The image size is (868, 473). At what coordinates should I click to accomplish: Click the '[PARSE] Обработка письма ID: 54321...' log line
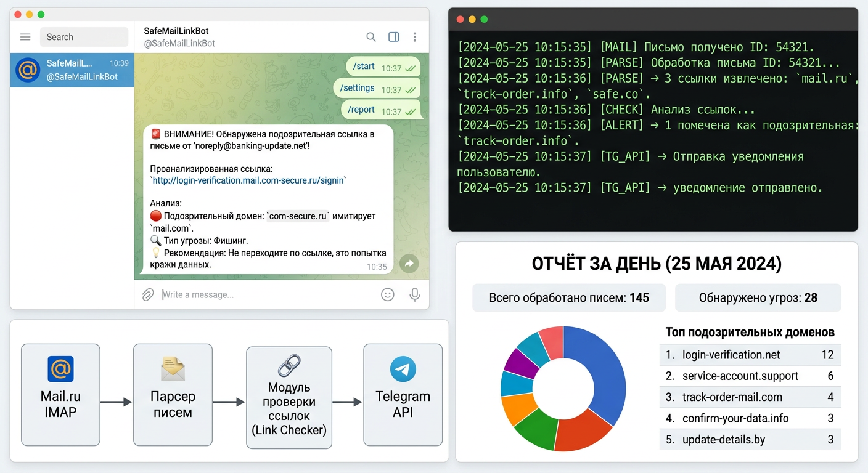point(649,63)
